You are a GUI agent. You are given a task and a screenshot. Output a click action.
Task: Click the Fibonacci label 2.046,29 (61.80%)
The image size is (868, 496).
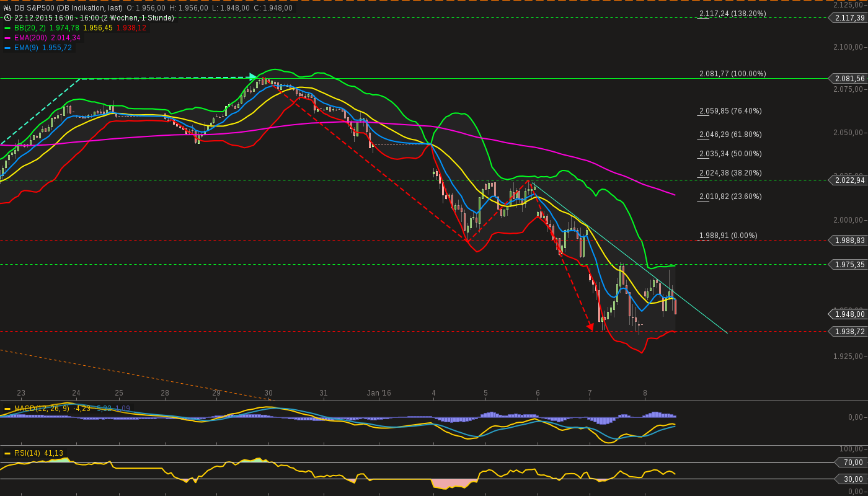coord(730,135)
